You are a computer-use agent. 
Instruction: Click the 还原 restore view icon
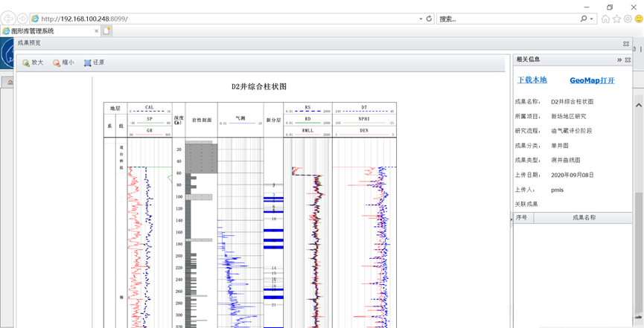coord(87,63)
